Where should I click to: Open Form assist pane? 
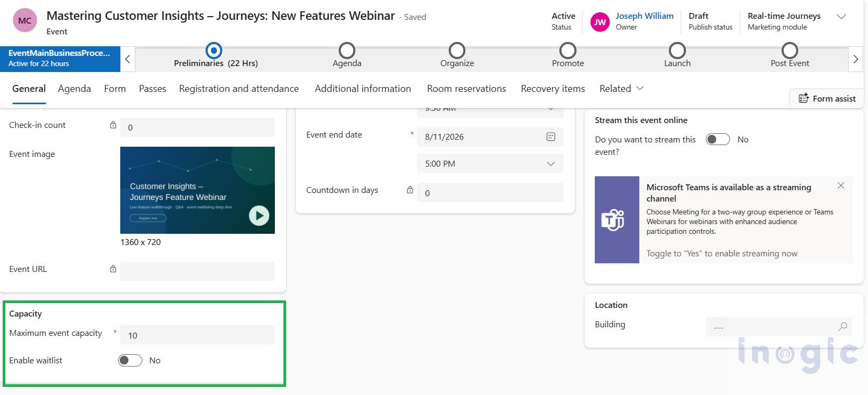(827, 98)
